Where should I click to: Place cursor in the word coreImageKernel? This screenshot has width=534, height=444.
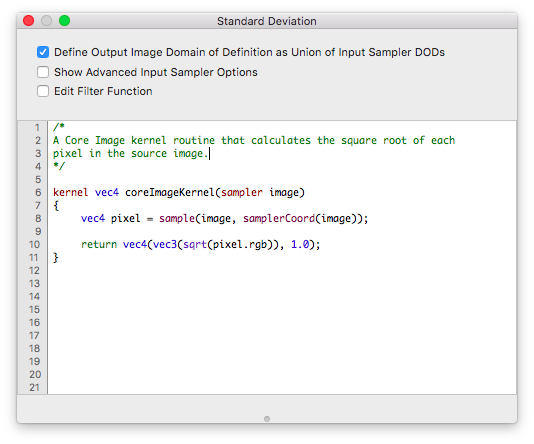pyautogui.click(x=170, y=192)
